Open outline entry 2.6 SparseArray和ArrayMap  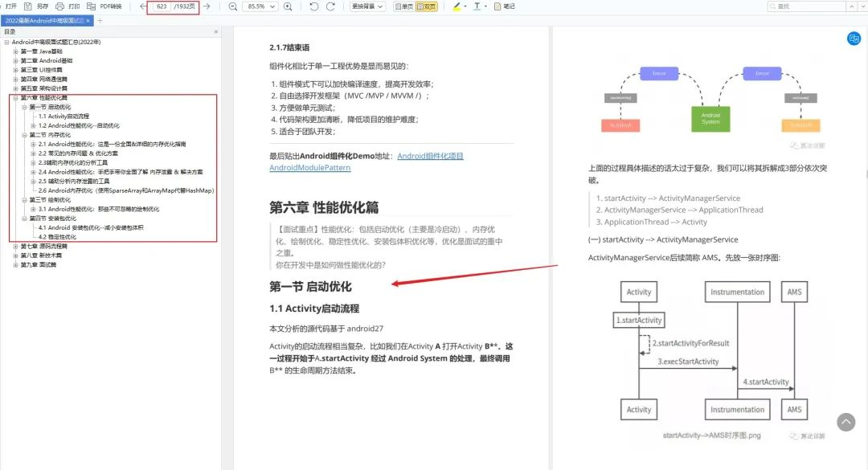125,190
